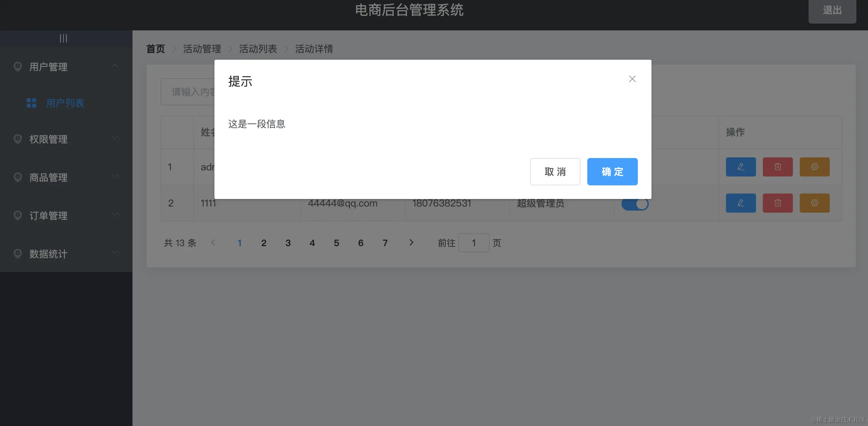Click the orange gear icon in row 2
Viewport: 868px width, 426px height.
point(814,203)
